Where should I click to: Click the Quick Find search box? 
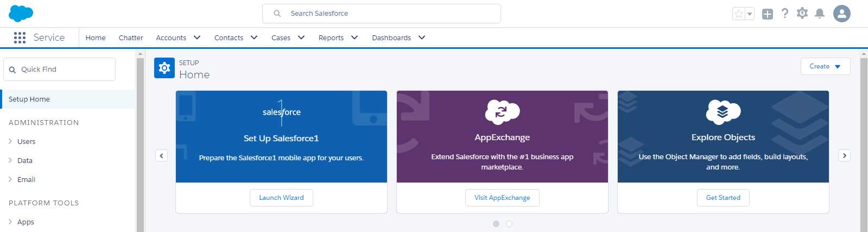coord(59,70)
